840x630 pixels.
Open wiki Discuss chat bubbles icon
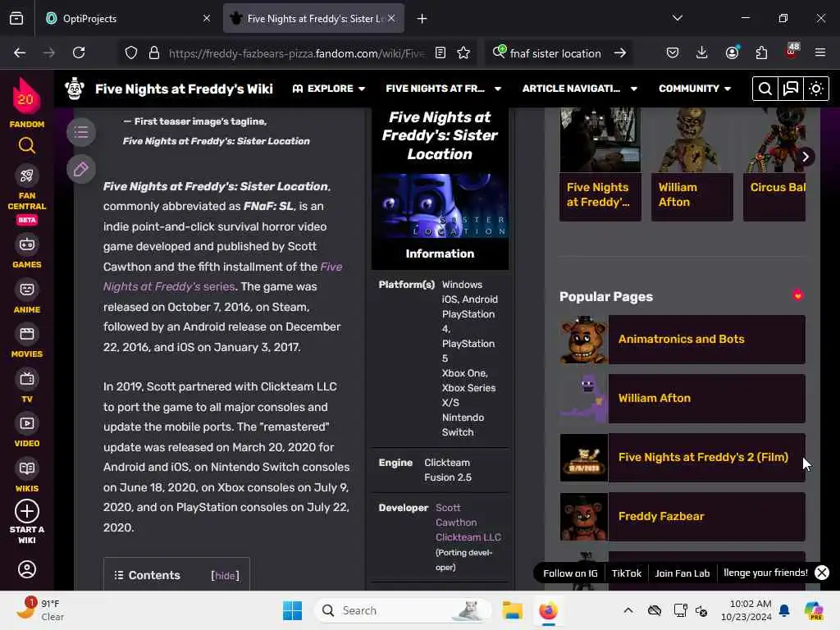791,89
